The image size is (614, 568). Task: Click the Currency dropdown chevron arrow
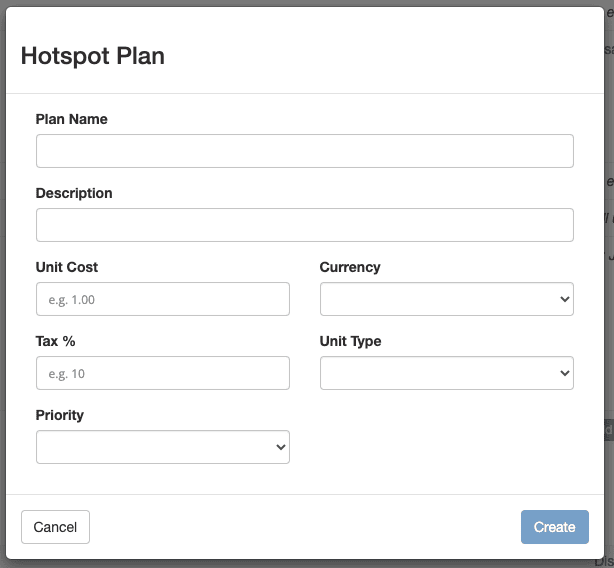[x=564, y=299]
